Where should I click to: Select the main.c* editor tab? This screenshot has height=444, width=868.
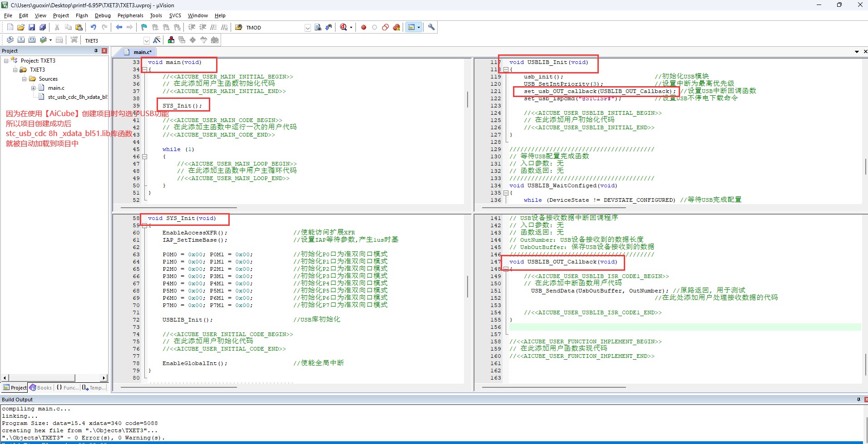(x=138, y=52)
